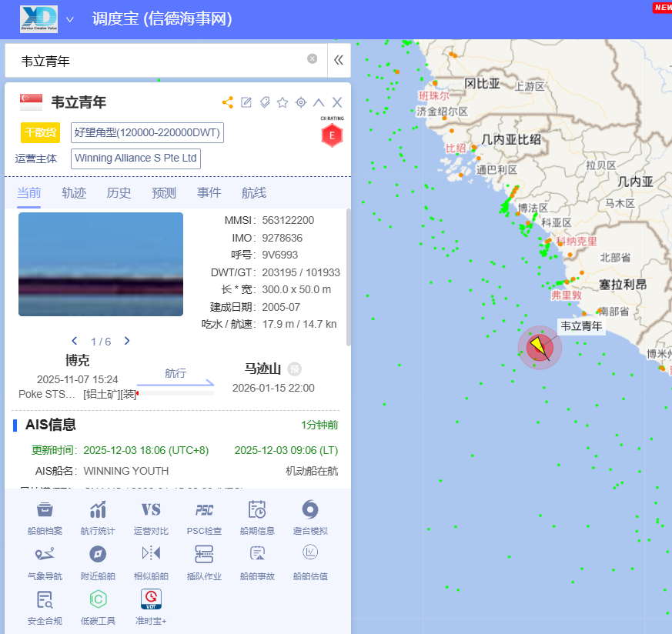Open the PSC检查 inspection tool

[204, 517]
